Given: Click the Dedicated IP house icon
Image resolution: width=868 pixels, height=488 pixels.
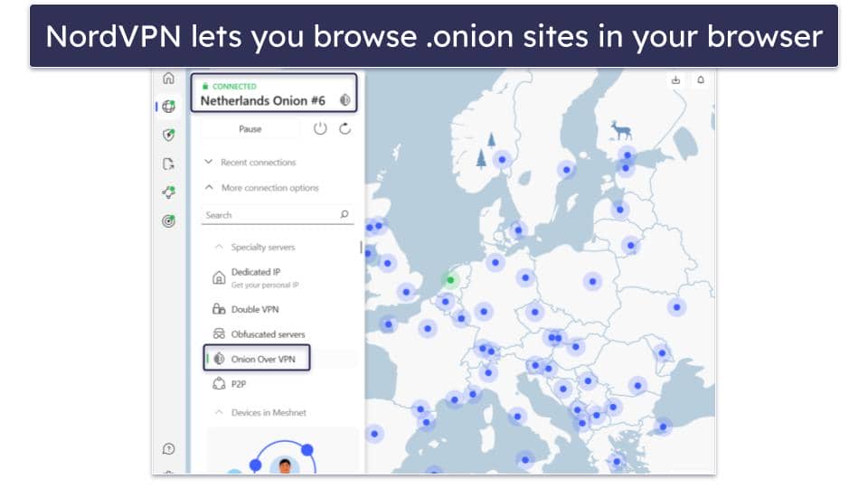Looking at the screenshot, I should click(219, 277).
